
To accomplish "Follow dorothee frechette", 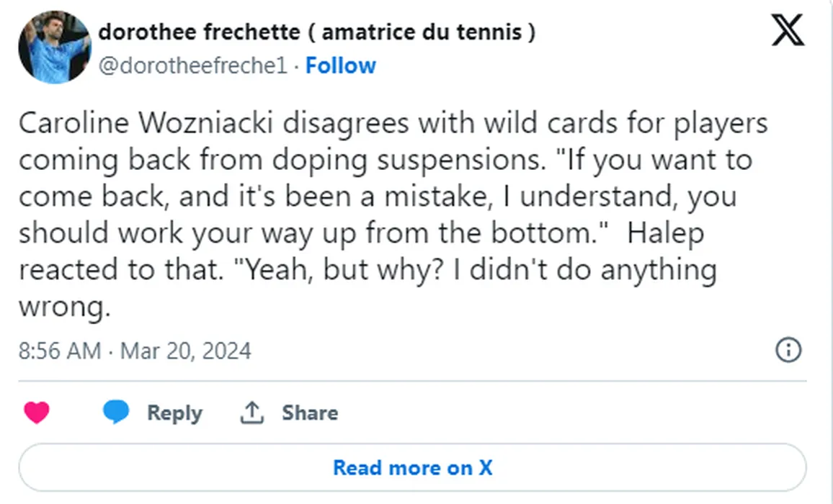I will click(340, 66).
